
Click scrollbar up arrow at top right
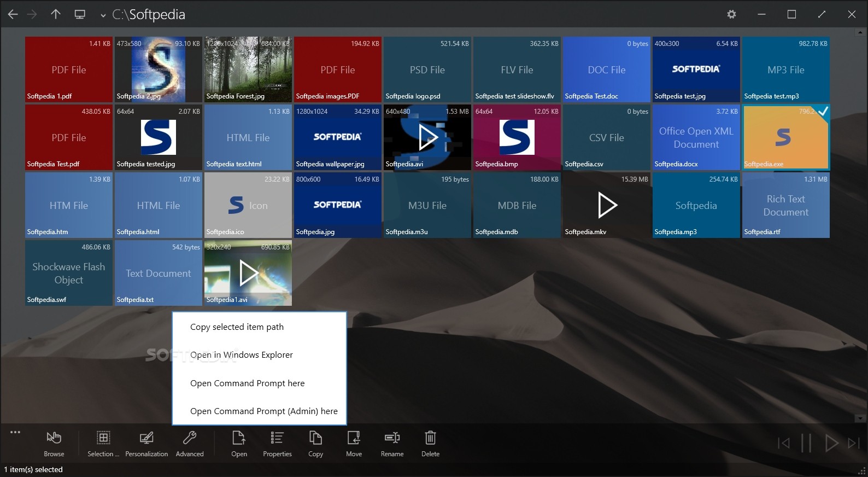(860, 33)
